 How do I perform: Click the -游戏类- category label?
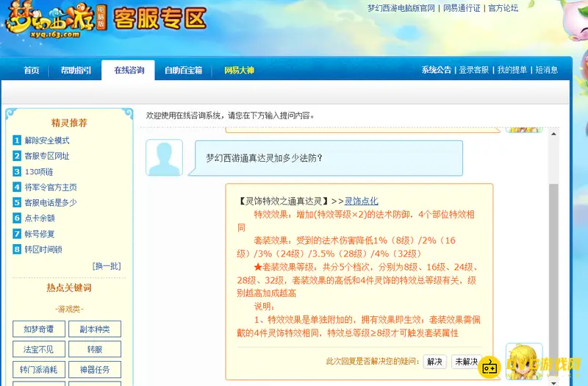(69, 309)
